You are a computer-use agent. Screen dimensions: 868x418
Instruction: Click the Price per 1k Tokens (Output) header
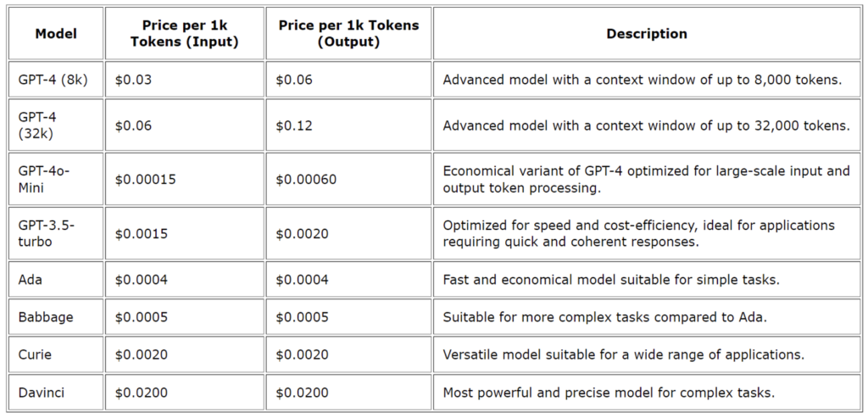click(348, 33)
